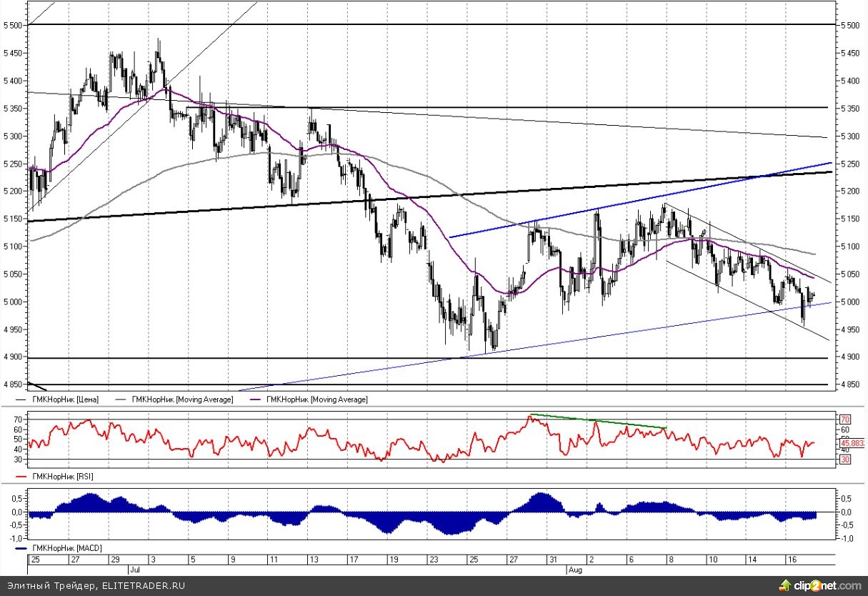Select the gray Moving Average legend entry
The width and height of the screenshot is (868, 596).
pos(181,399)
